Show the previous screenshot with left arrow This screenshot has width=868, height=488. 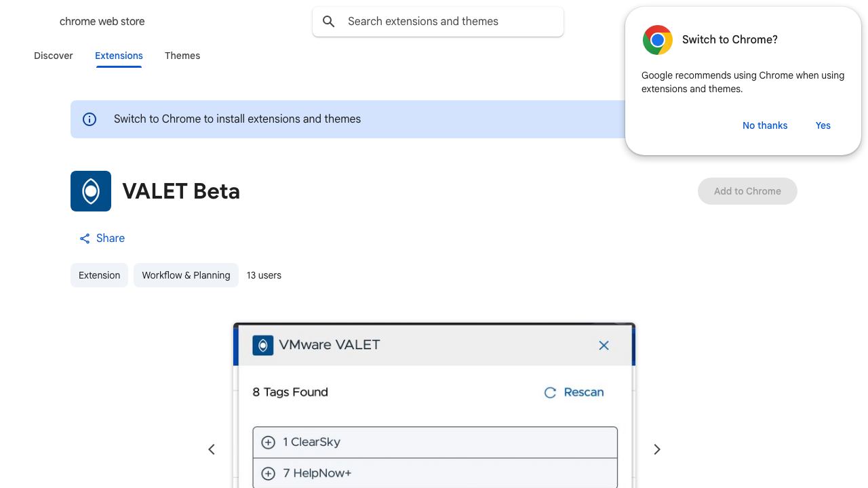tap(212, 449)
